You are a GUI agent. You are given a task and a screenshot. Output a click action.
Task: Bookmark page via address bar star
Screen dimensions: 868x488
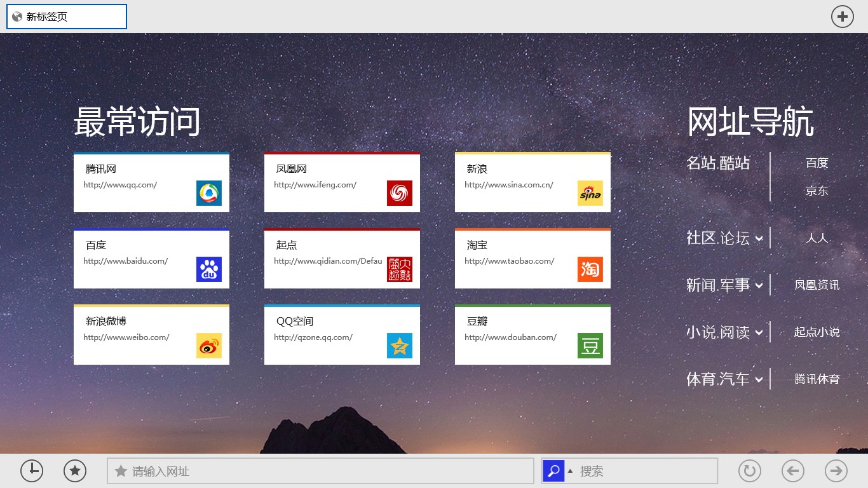121,471
